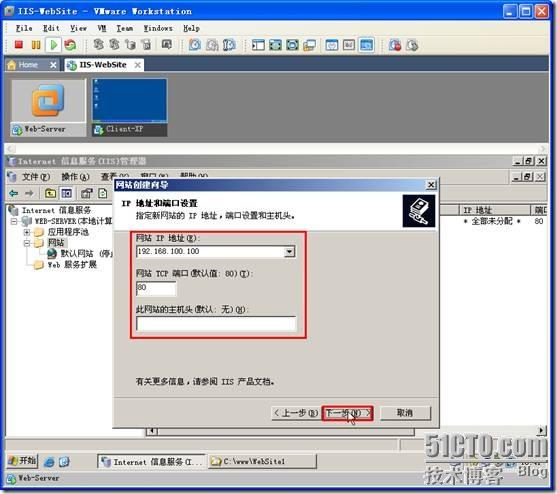Close the IIS-WebSite tab
Image resolution: width=557 pixels, height=494 pixels.
(x=137, y=65)
